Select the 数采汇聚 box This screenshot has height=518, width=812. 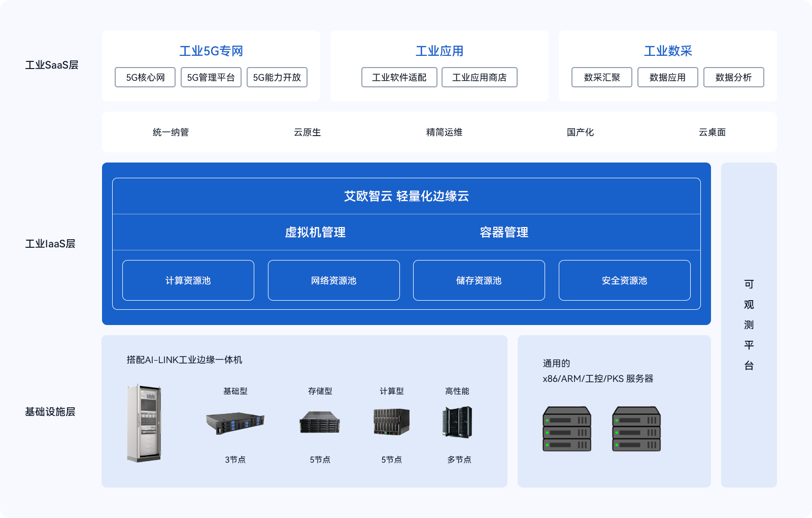coord(602,77)
